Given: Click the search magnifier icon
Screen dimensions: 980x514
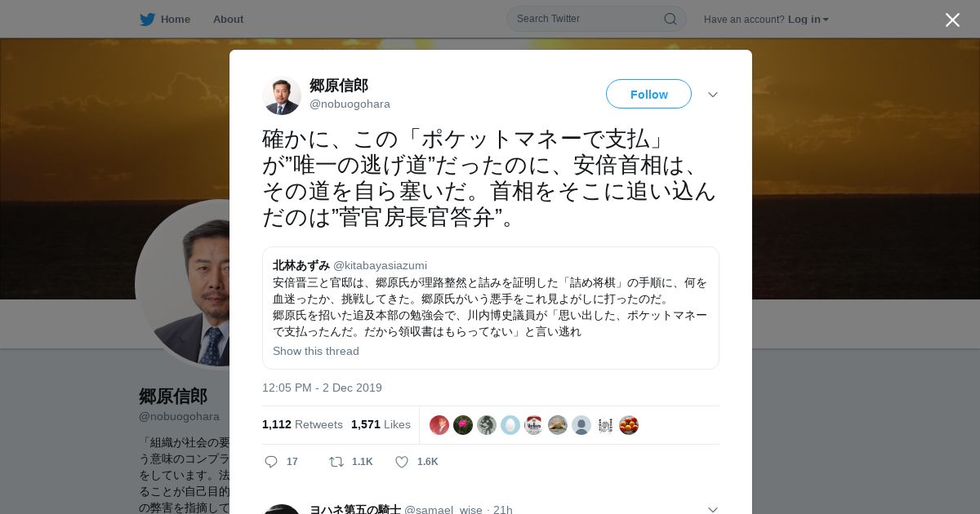Looking at the screenshot, I should tap(670, 19).
